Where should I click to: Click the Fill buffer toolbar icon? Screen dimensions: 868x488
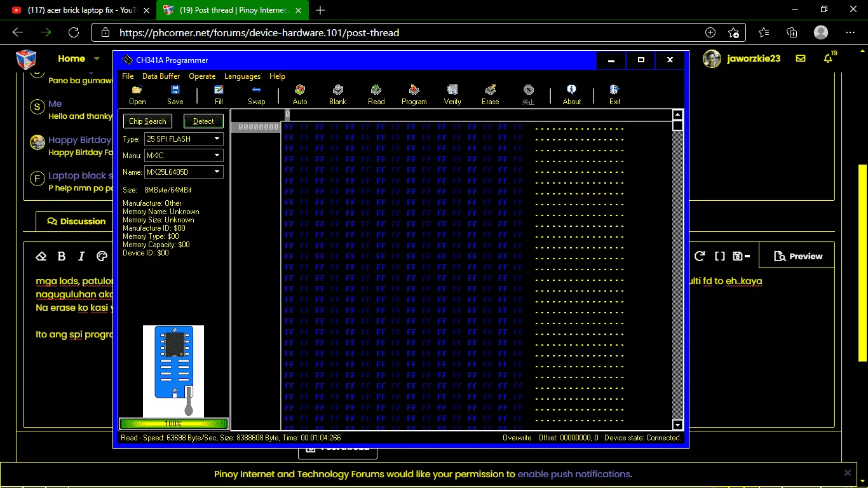click(219, 95)
